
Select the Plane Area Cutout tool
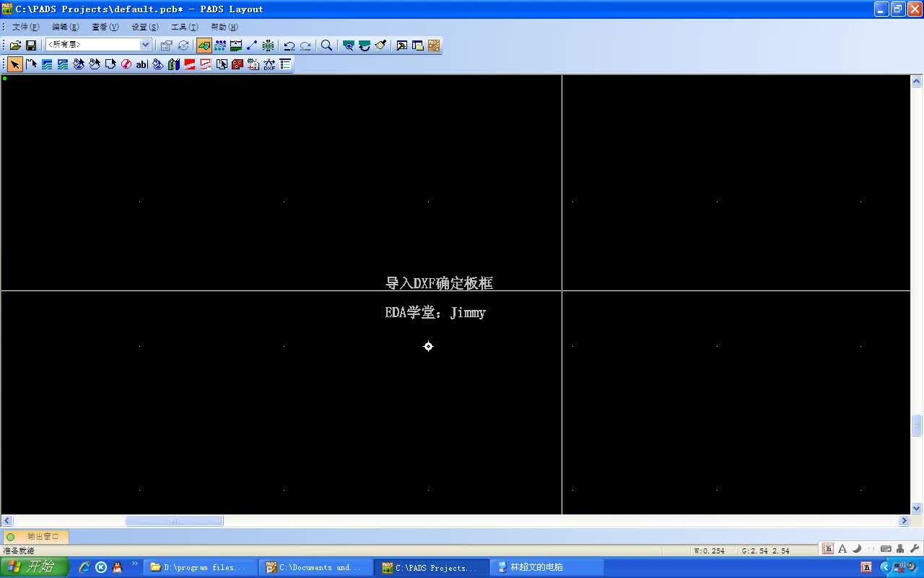click(206, 64)
